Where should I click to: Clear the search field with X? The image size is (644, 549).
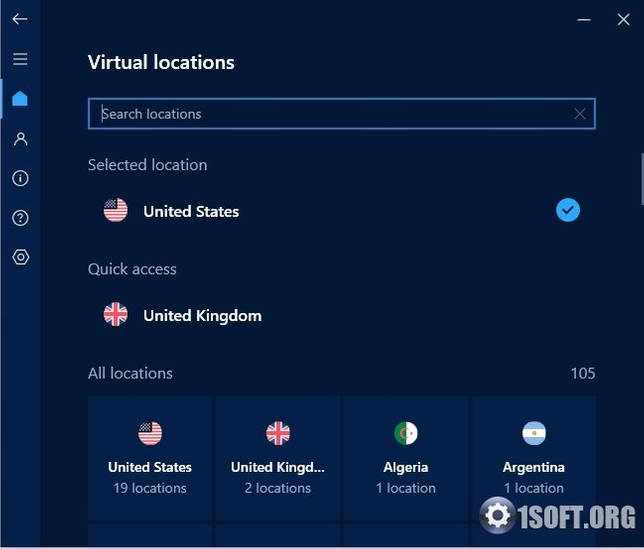[580, 114]
